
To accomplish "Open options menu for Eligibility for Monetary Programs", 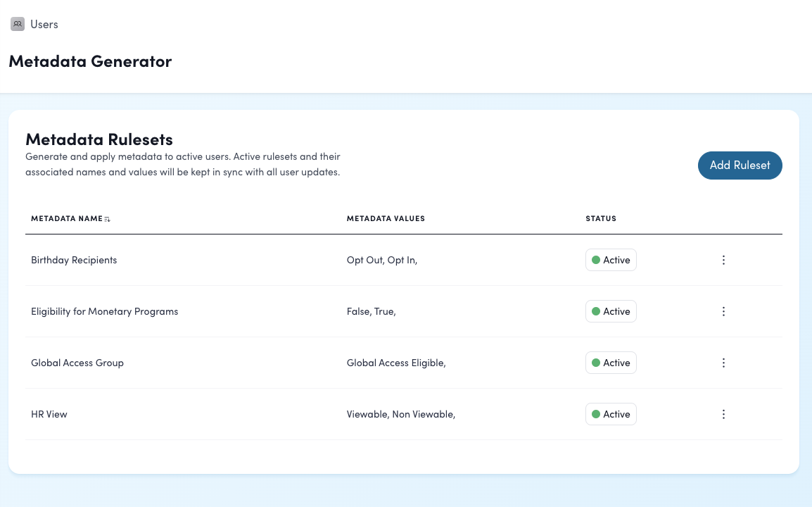I will coord(723,311).
